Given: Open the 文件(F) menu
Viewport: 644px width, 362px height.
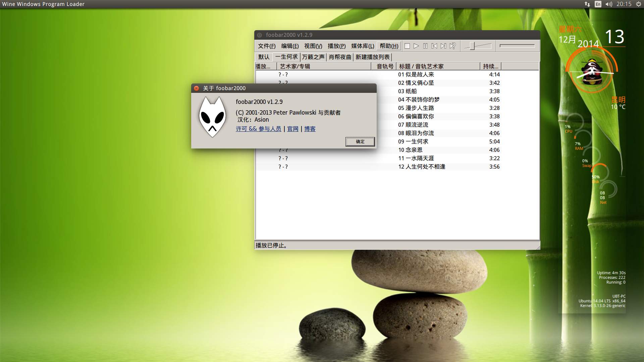Looking at the screenshot, I should [267, 46].
